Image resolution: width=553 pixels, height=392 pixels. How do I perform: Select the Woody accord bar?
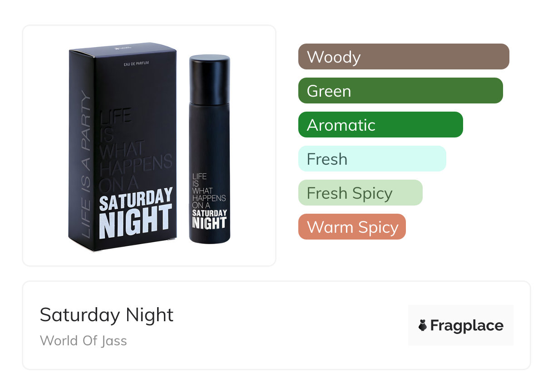(404, 57)
